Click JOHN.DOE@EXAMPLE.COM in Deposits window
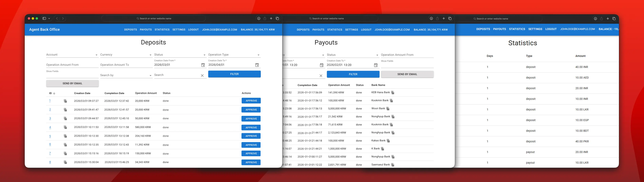Image resolution: width=644 pixels, height=182 pixels. pos(219,29)
